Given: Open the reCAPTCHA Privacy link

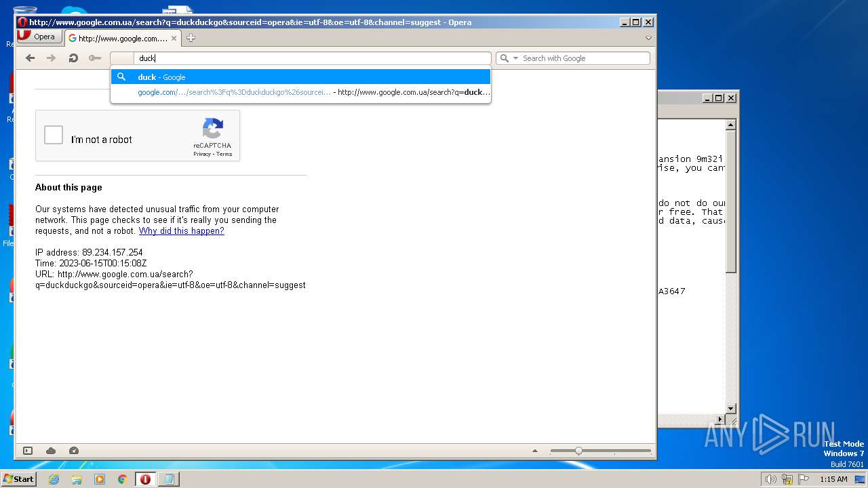Looking at the screenshot, I should (201, 154).
